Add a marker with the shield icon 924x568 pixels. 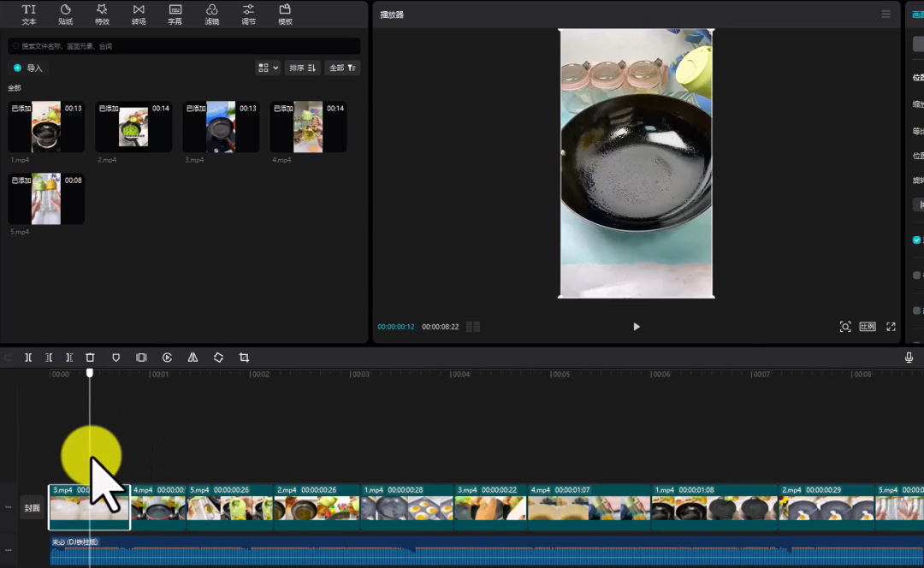[x=116, y=358]
